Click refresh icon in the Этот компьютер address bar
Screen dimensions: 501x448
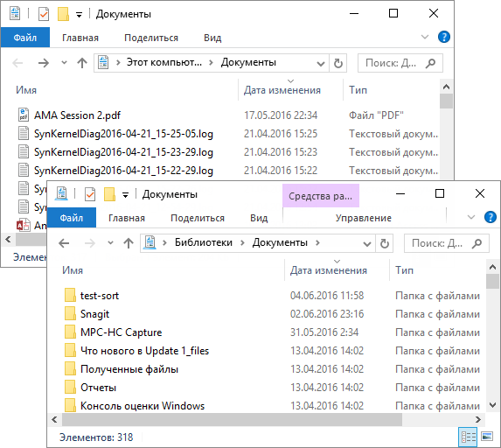pos(338,63)
